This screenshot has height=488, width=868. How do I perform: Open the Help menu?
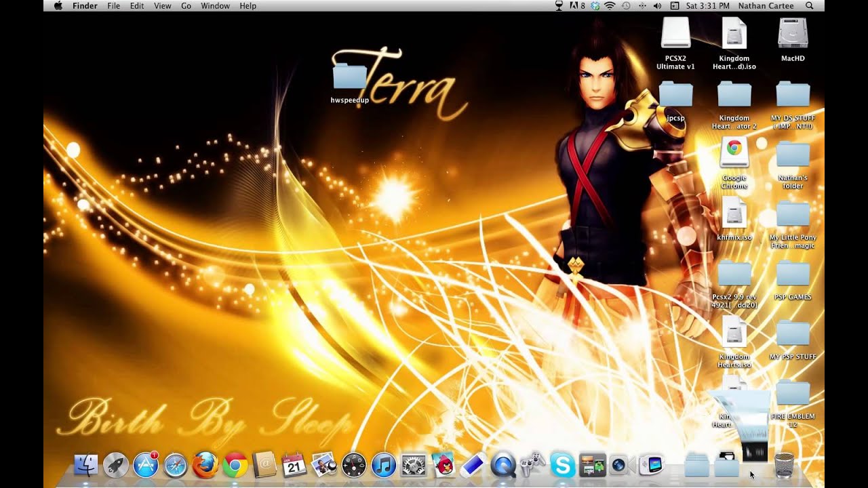[248, 5]
